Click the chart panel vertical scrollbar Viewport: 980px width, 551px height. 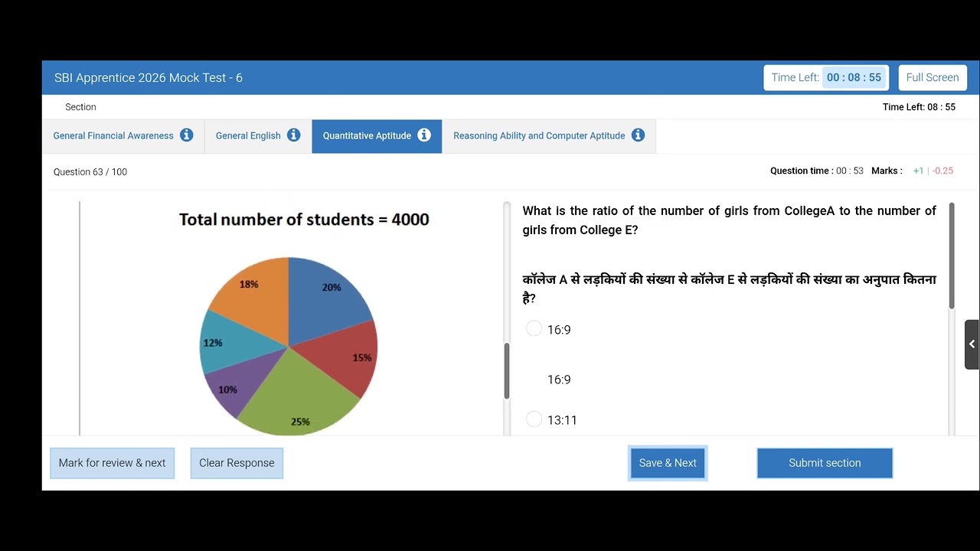coord(507,371)
